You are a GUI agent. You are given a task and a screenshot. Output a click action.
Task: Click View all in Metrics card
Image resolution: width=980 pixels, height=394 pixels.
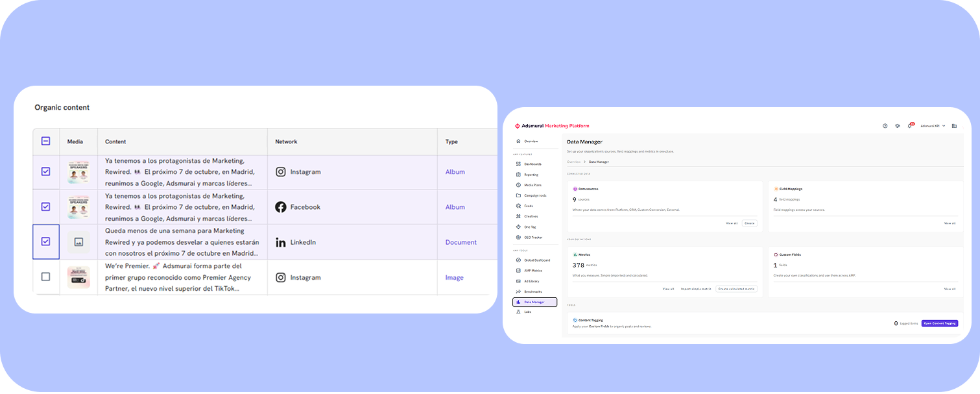point(668,289)
